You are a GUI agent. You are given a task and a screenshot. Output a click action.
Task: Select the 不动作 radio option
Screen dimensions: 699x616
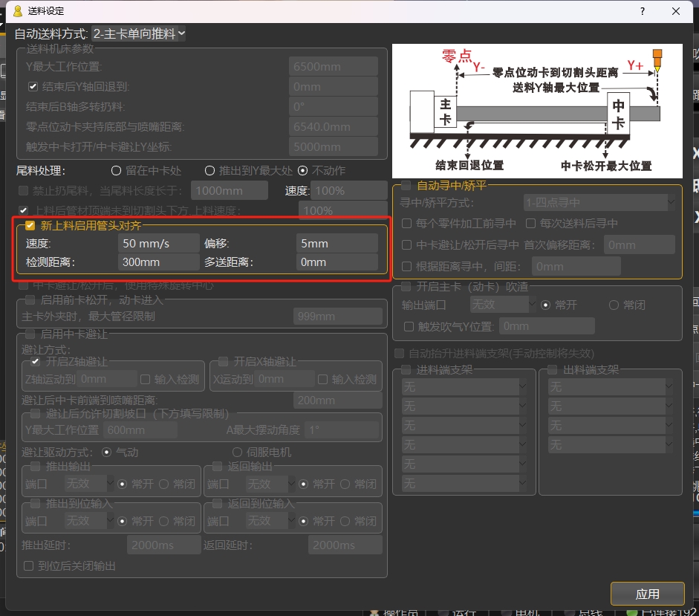(302, 170)
